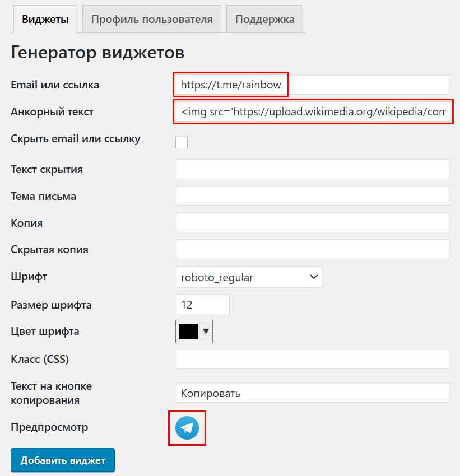Switch to the 'Виджеты' tab
460x476 pixels.
click(x=45, y=20)
